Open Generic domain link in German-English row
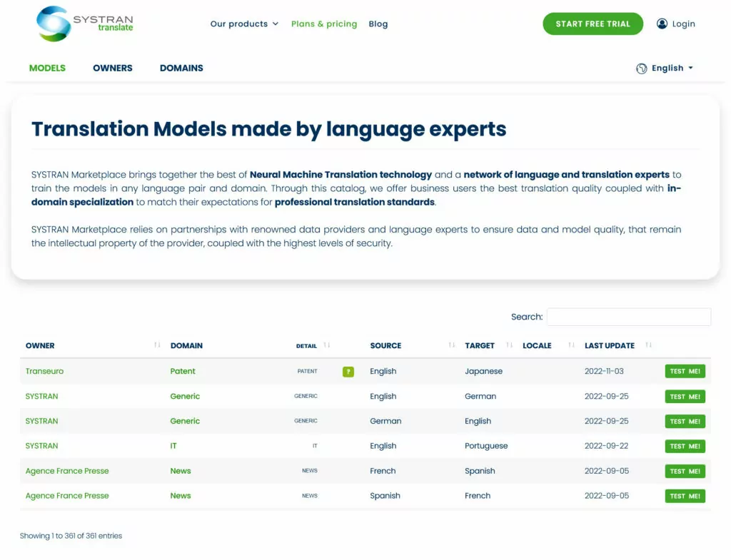 pyautogui.click(x=185, y=421)
